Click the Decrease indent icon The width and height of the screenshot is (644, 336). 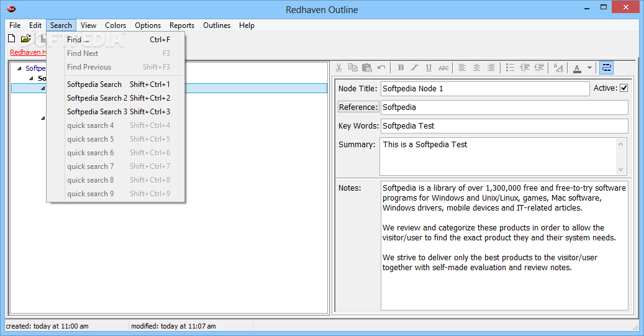pos(539,68)
